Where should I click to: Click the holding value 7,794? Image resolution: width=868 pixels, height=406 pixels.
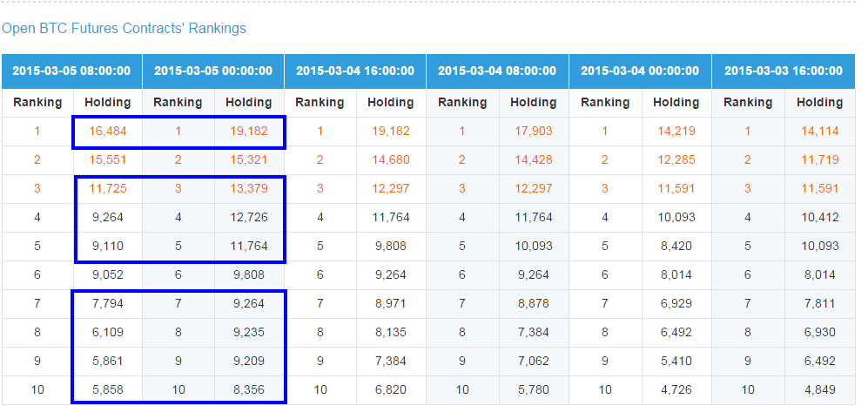pos(107,303)
